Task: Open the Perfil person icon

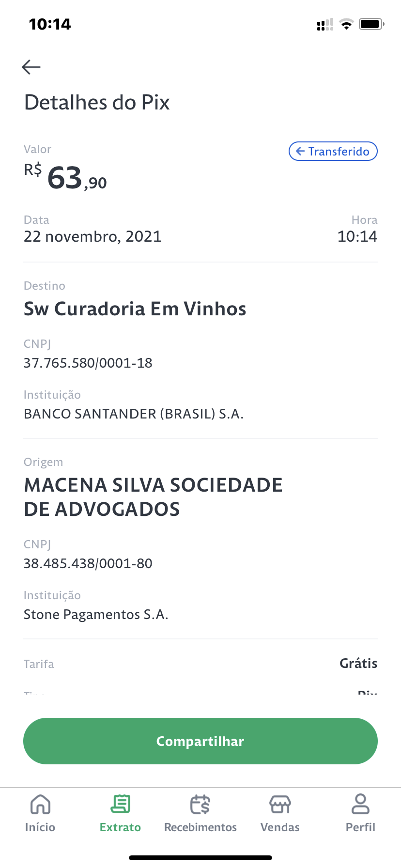Action: pyautogui.click(x=360, y=805)
